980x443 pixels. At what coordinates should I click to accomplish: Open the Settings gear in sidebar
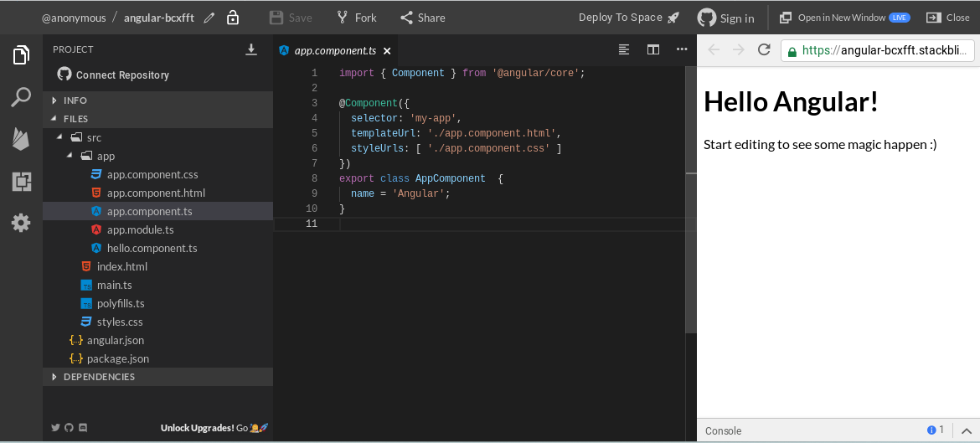[x=21, y=223]
